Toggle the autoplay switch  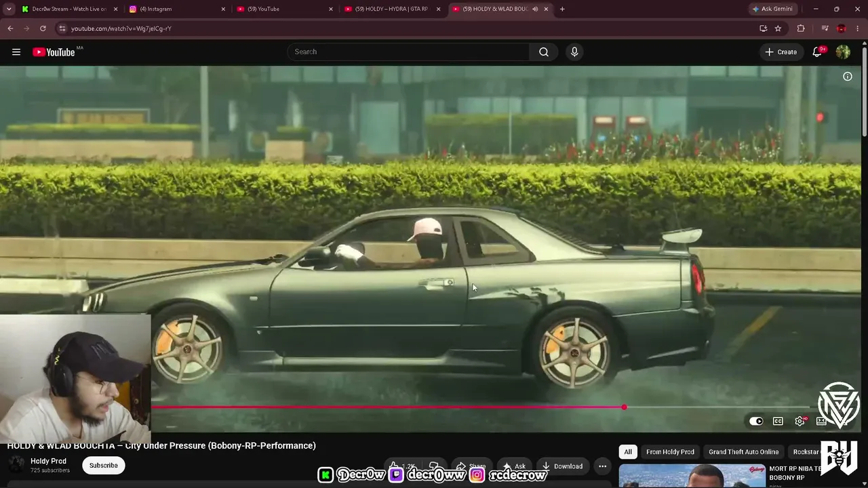coord(755,421)
